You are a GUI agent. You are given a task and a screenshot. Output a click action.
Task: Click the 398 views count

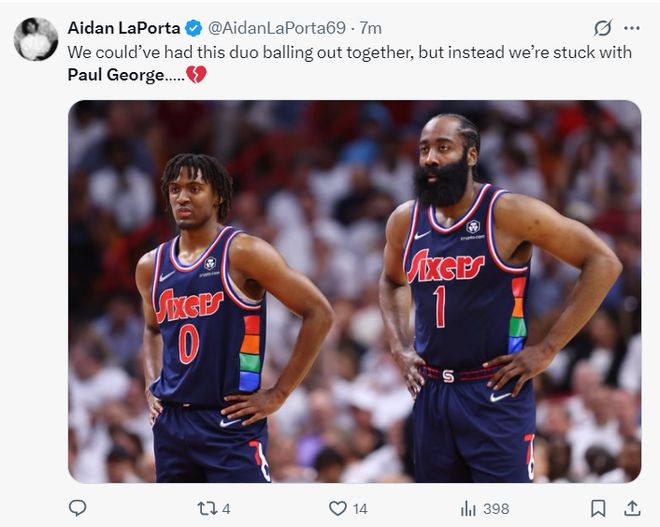click(496, 509)
